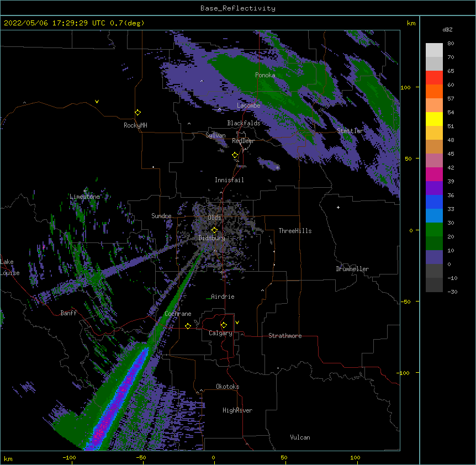Click the Sylvan label
The image size is (476, 465).
pos(215,135)
